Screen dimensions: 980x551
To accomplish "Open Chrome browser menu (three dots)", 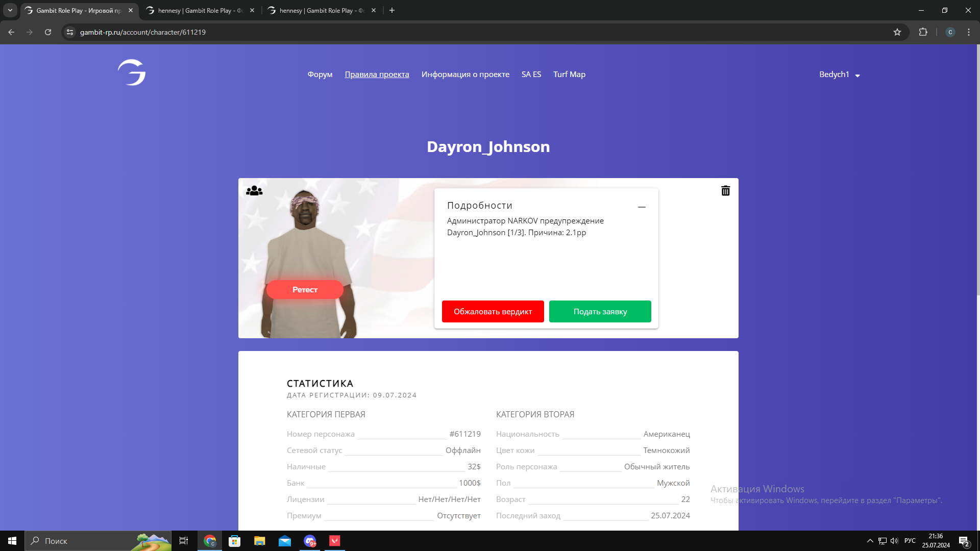I will 969,32.
